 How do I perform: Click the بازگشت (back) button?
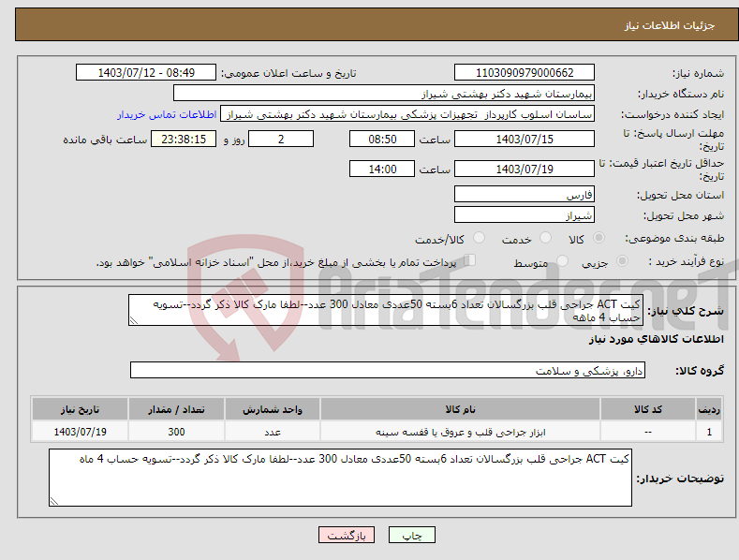(x=346, y=535)
